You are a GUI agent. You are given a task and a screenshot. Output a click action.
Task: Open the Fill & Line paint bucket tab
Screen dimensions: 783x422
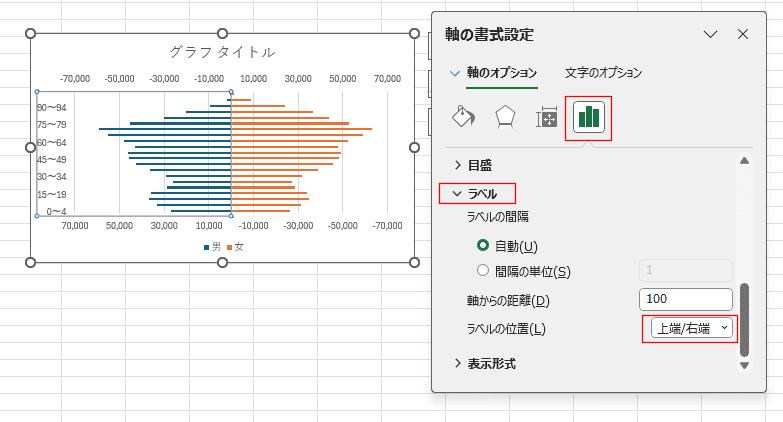[463, 117]
